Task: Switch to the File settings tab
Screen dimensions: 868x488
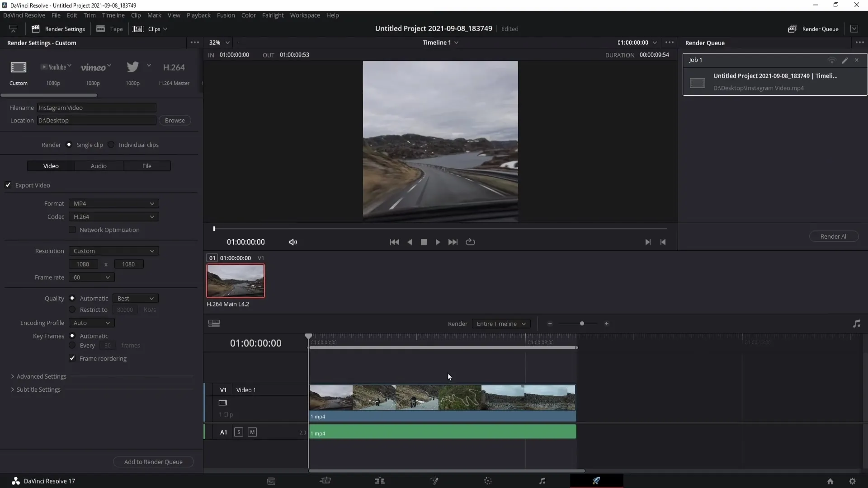Action: [147, 166]
